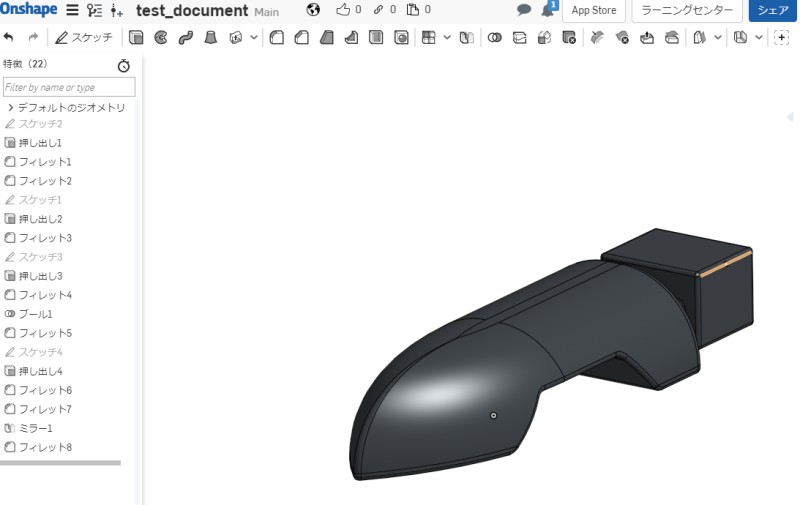Select the Hole tool
This screenshot has width=800, height=505.
click(402, 37)
